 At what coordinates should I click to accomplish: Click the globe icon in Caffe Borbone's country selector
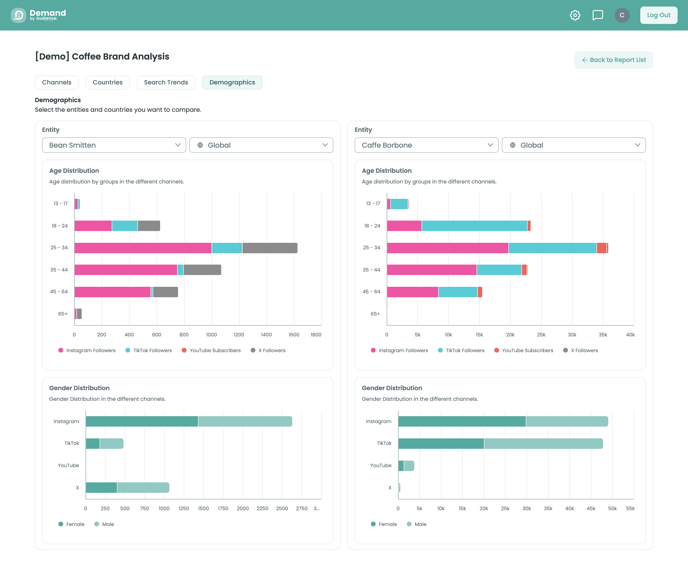click(x=512, y=145)
